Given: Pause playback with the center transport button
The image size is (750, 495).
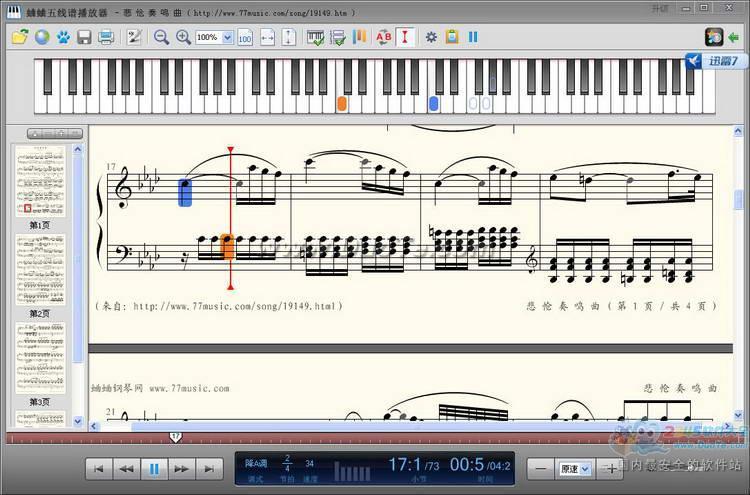Looking at the screenshot, I should point(154,469).
